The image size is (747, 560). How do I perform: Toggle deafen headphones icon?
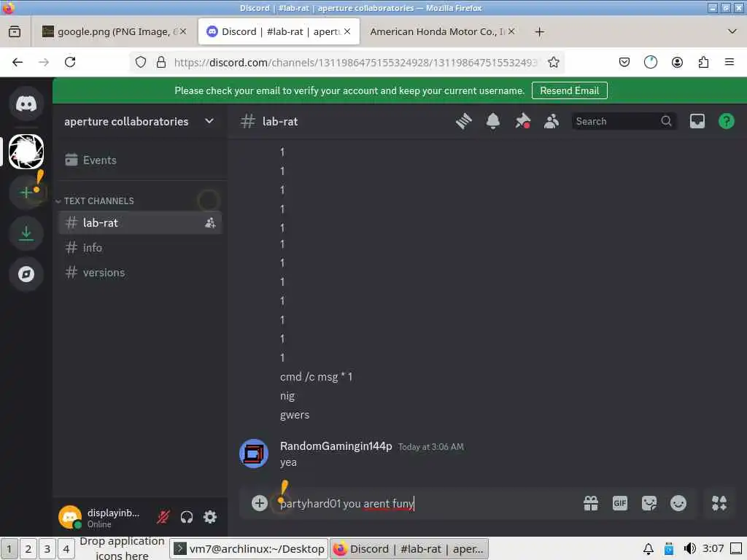187,517
